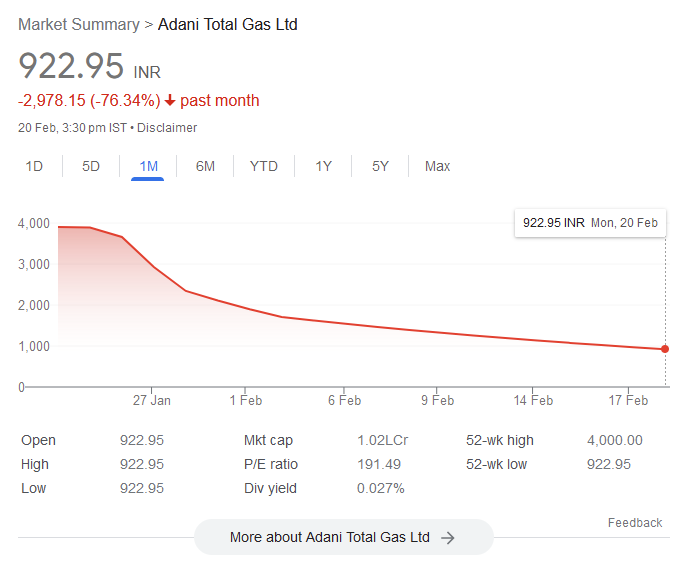Select the 1D time range tab

click(x=34, y=166)
